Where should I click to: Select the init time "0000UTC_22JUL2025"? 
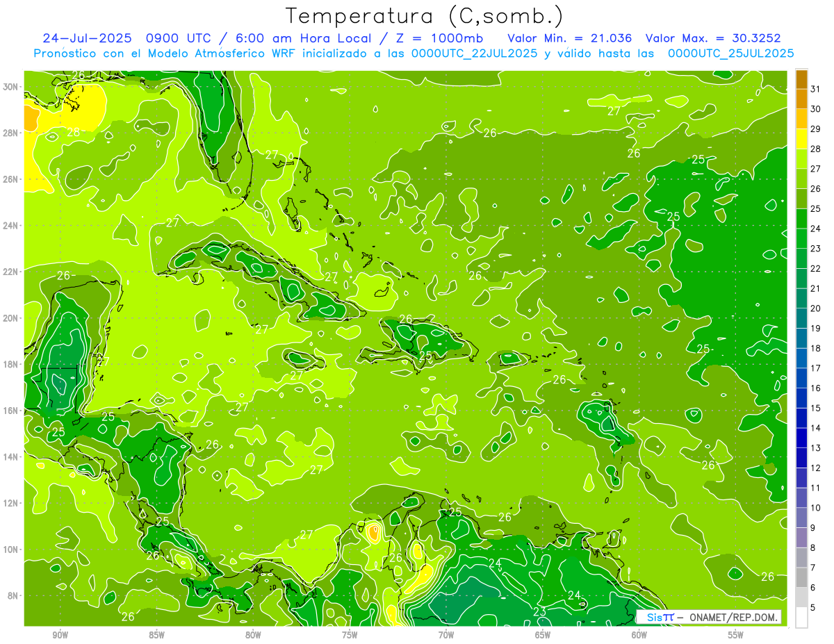click(x=474, y=53)
